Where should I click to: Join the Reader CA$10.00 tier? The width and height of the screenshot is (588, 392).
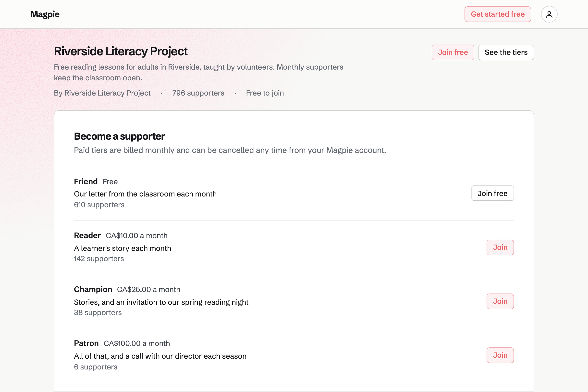pyautogui.click(x=500, y=247)
